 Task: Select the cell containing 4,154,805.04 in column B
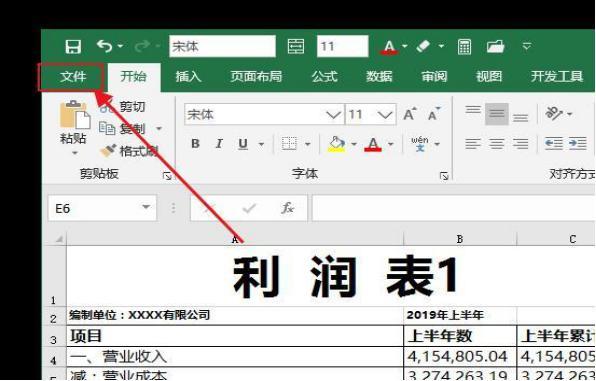(460, 357)
